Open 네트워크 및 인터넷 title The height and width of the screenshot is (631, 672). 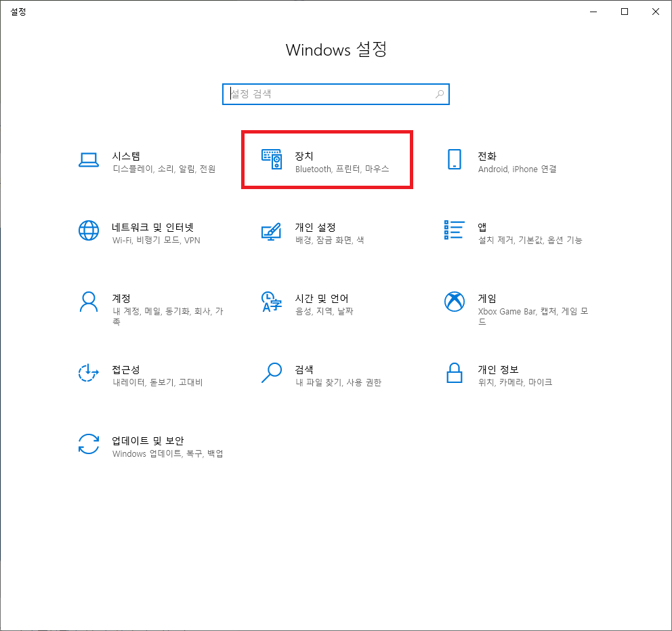[153, 227]
